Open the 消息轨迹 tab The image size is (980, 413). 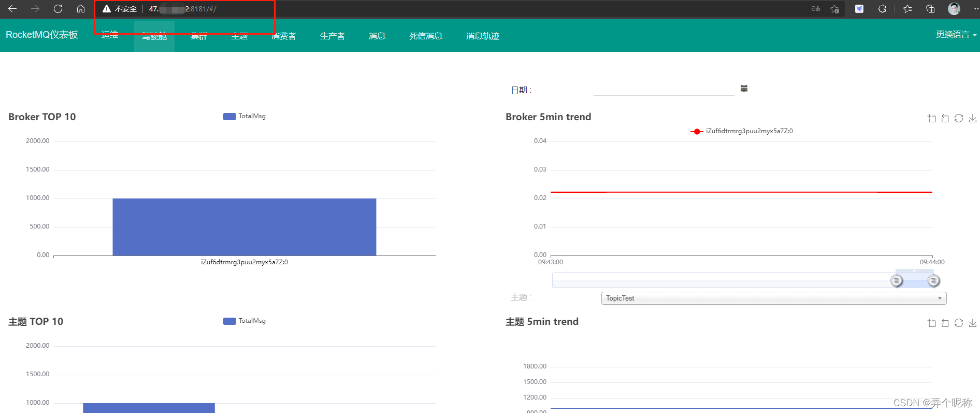point(483,36)
